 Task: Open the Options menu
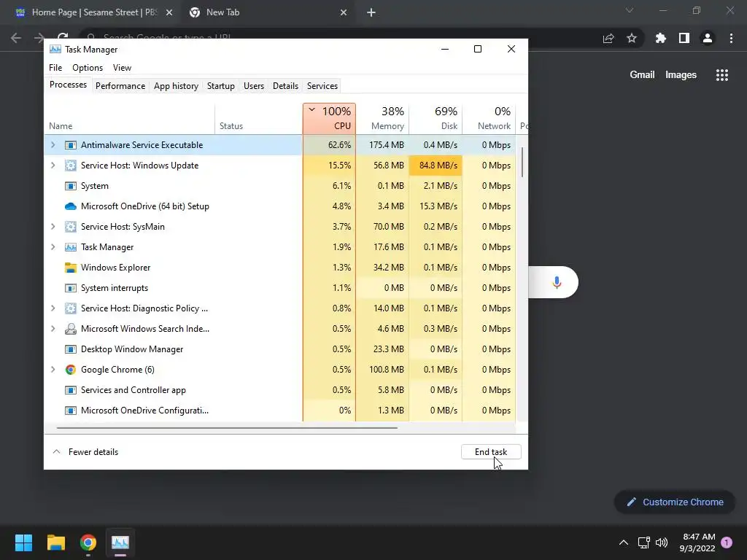click(88, 68)
